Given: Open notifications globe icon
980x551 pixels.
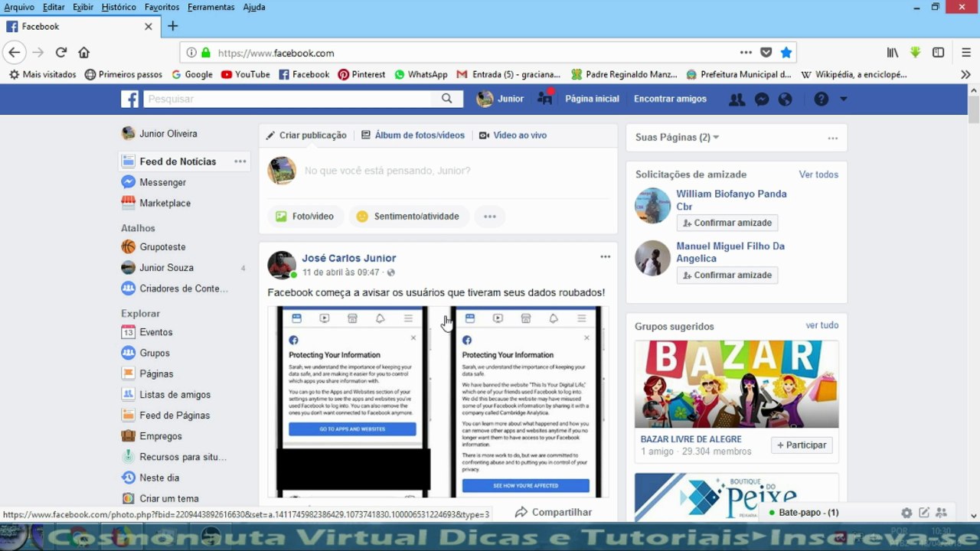Looking at the screenshot, I should click(785, 99).
